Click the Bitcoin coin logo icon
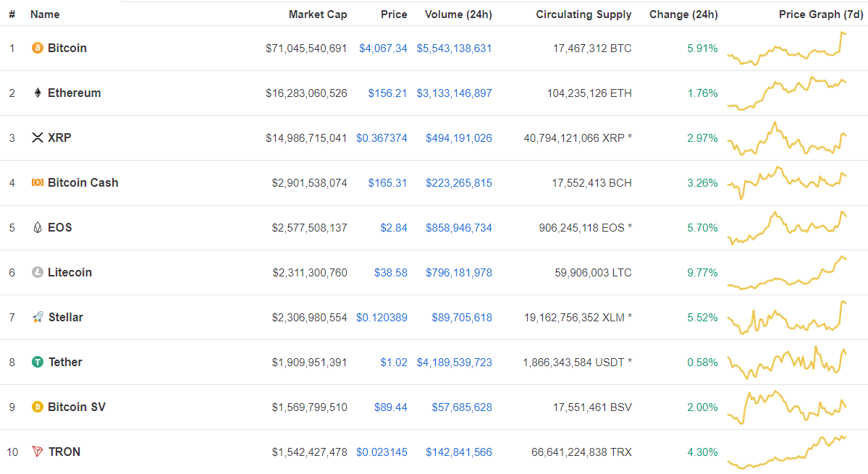868x474 pixels. [x=37, y=48]
